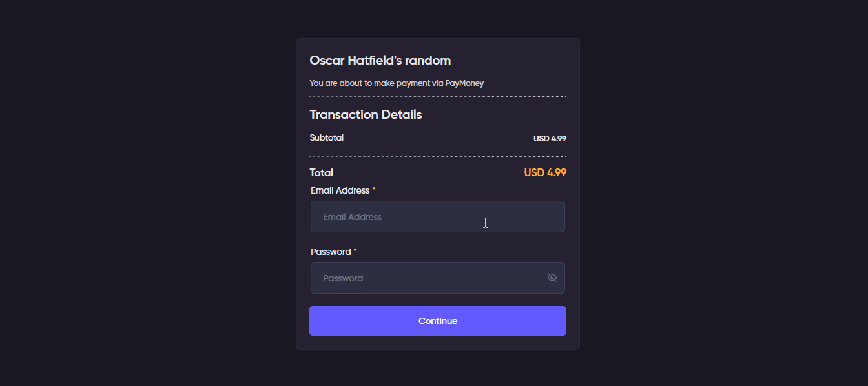Toggle password visibility eye icon
The width and height of the screenshot is (868, 386).
point(552,278)
